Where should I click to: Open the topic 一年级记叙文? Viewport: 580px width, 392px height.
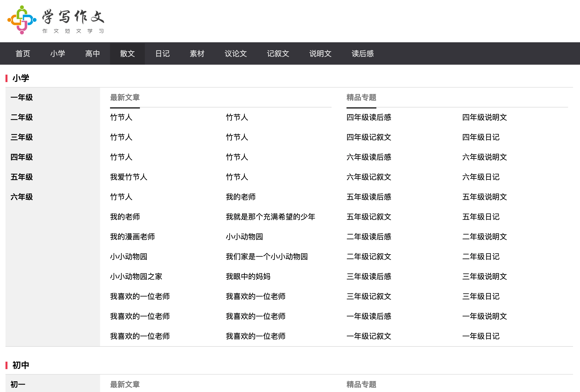coord(369,337)
